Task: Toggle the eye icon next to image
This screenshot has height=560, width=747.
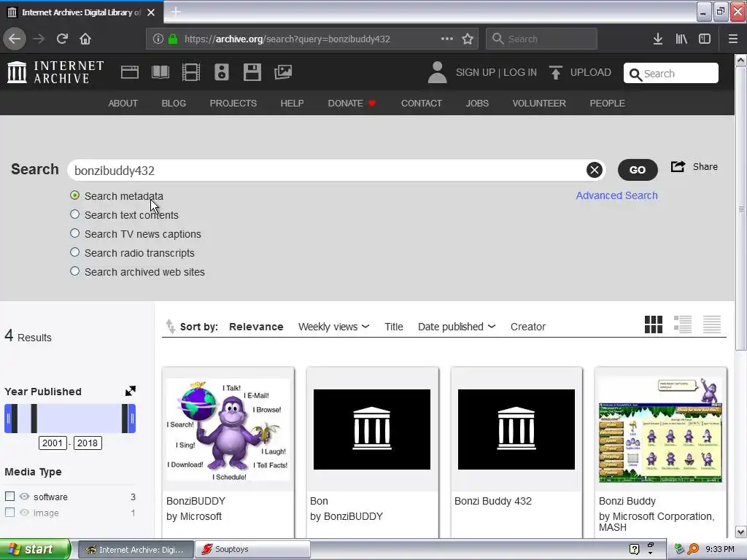Action: 24,513
